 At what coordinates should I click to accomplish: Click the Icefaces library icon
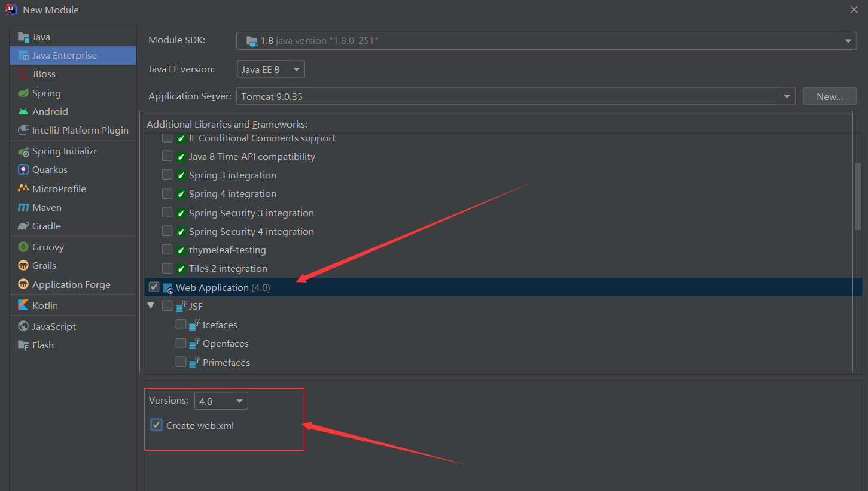tap(194, 325)
